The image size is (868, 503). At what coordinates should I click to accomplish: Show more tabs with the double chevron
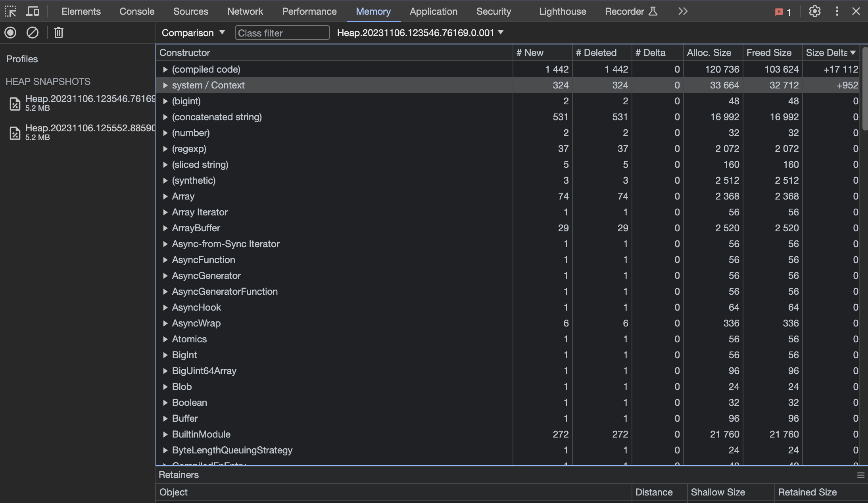click(682, 11)
